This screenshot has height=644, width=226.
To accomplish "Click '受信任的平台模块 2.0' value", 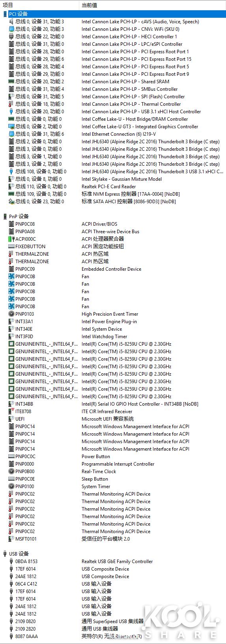I will (x=106, y=539).
